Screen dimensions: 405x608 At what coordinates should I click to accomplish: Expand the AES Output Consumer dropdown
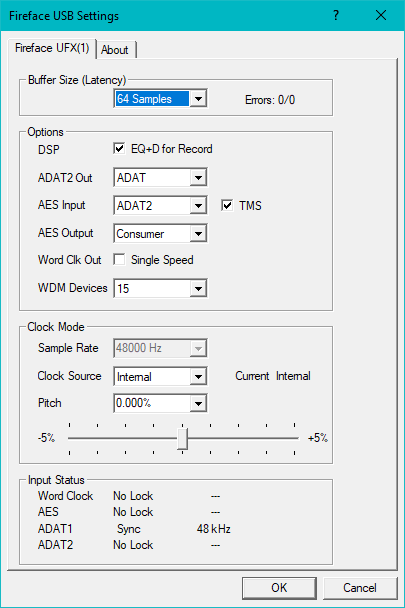tap(198, 233)
